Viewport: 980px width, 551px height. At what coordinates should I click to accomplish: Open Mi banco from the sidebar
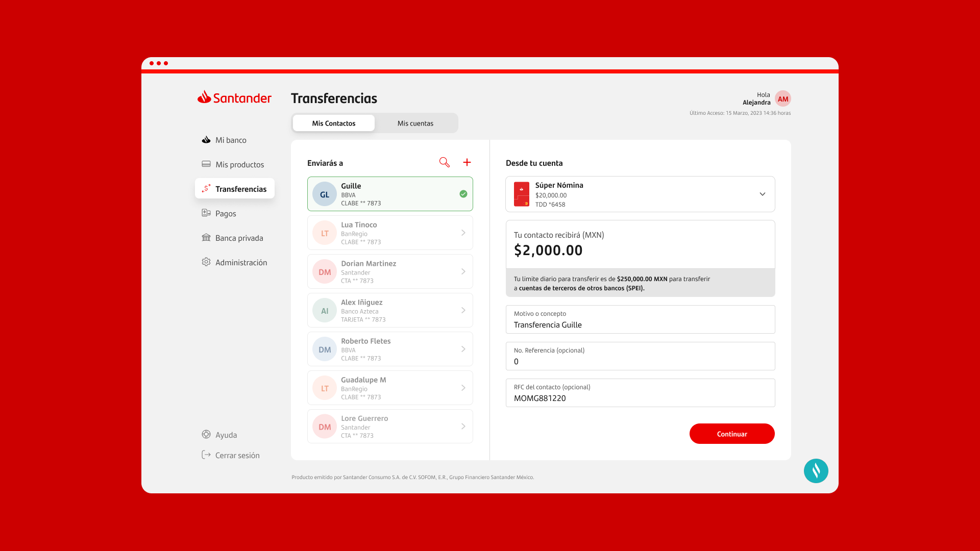pyautogui.click(x=230, y=140)
